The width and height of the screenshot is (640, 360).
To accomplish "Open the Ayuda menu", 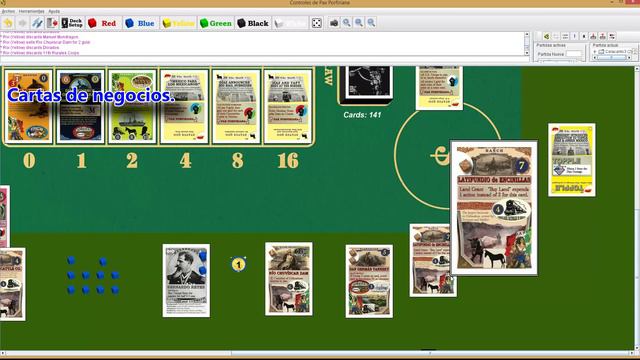I will point(54,11).
